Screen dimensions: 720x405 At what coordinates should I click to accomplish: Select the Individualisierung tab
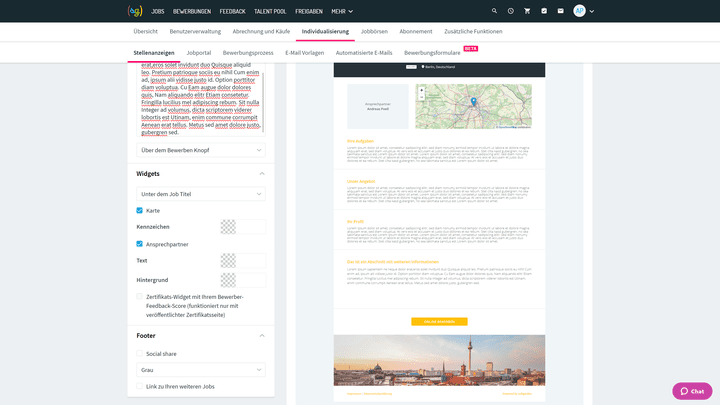tap(325, 32)
